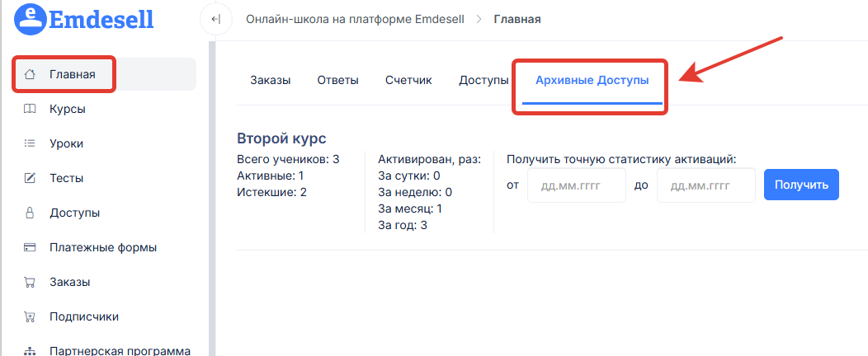Click the book icon beside Курсы
Viewport: 868px width, 356px height.
(x=30, y=109)
